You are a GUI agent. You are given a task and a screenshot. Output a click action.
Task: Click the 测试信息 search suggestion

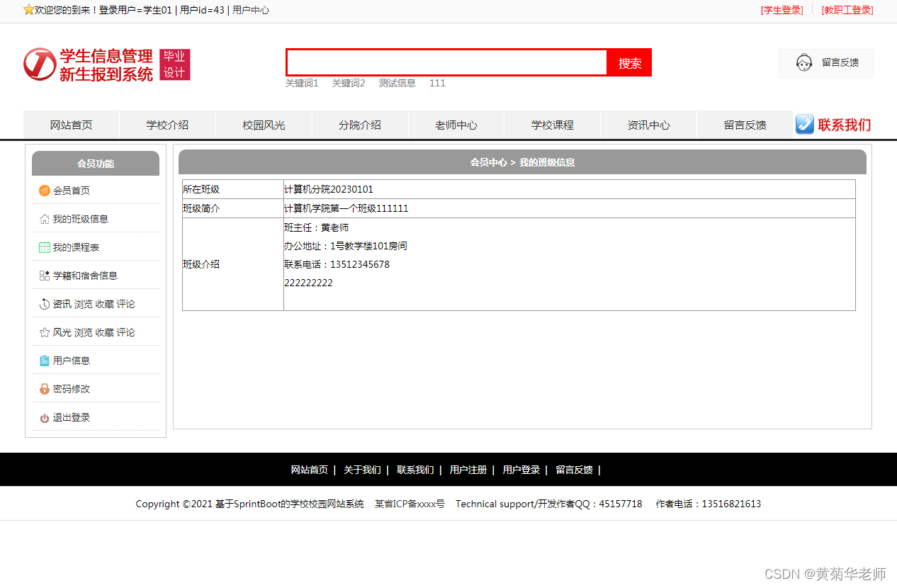tap(397, 83)
